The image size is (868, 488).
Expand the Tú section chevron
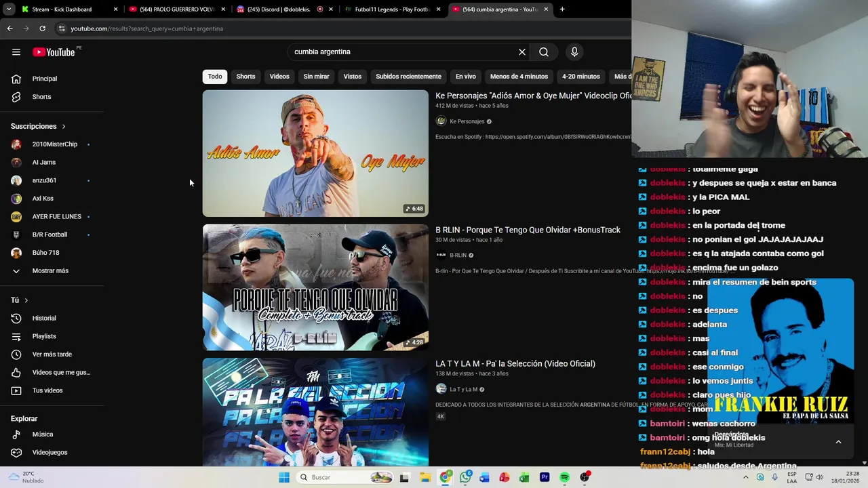[26, 300]
